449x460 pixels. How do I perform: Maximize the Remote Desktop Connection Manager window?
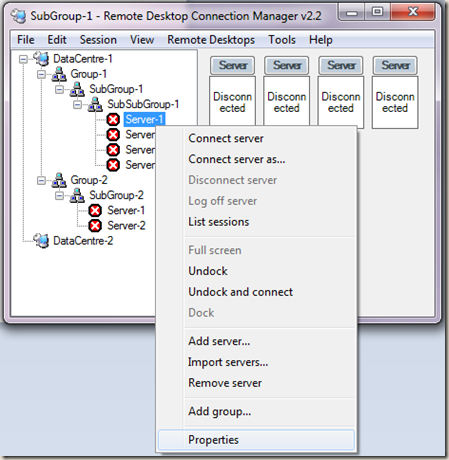pyautogui.click(x=377, y=12)
